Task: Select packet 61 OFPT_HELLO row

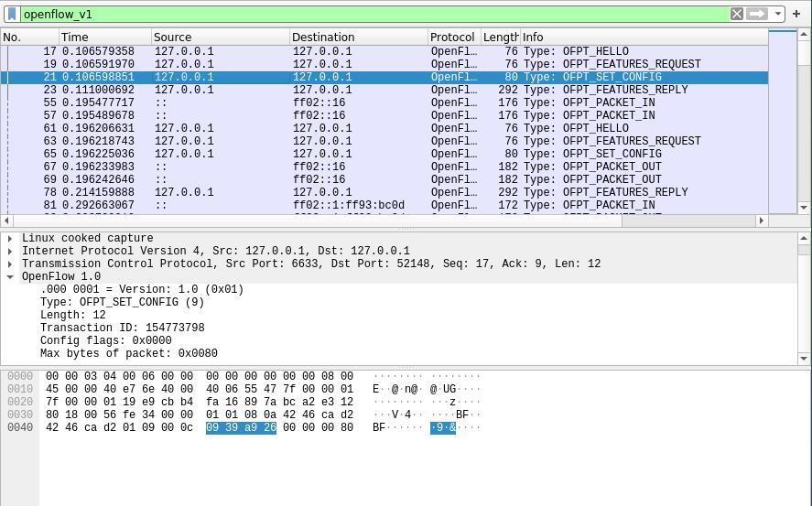Action: [384, 128]
